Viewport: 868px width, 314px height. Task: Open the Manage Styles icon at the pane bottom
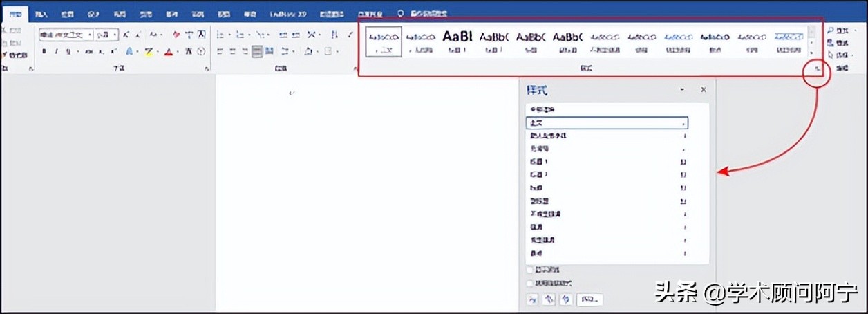[566, 299]
